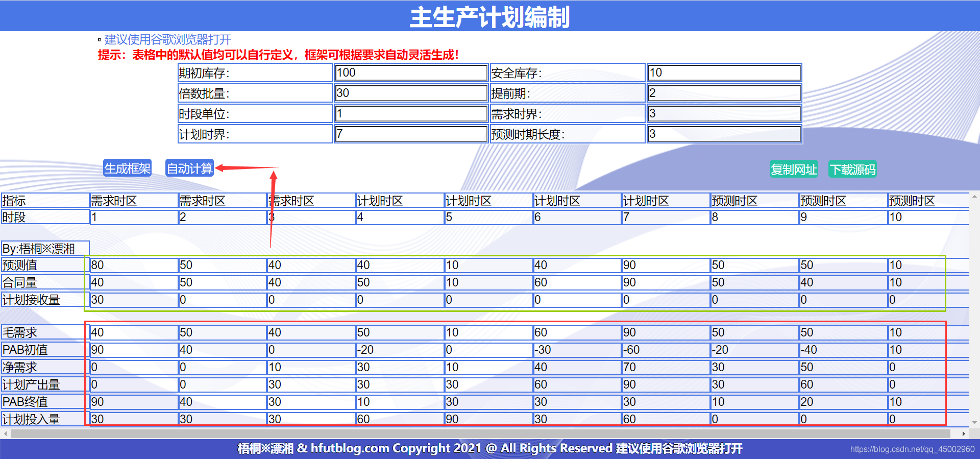
Task: Select 计划投入量 cell for period 4
Action: (400, 419)
